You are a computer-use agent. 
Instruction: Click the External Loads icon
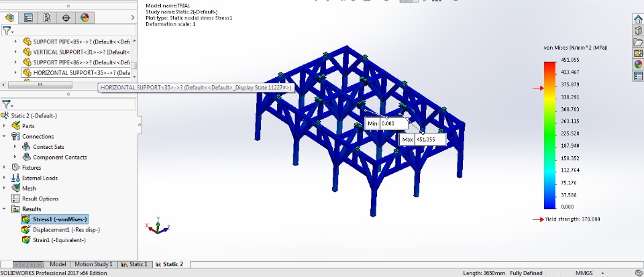(x=15, y=178)
